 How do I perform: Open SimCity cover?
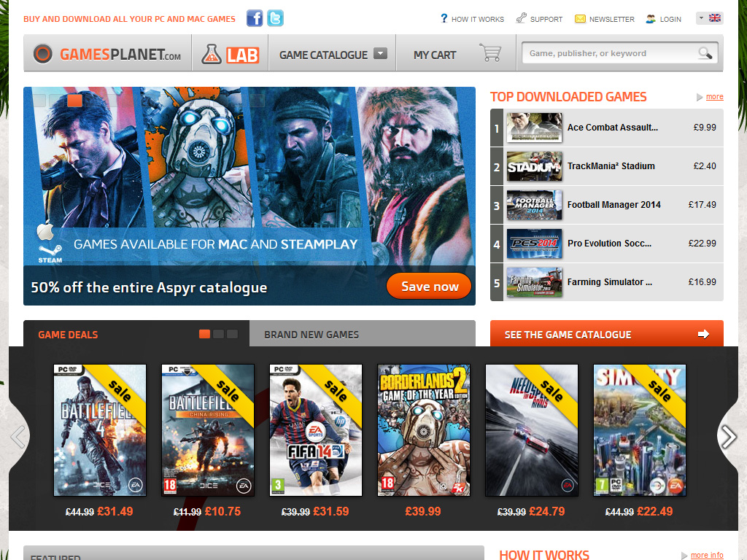coord(639,430)
